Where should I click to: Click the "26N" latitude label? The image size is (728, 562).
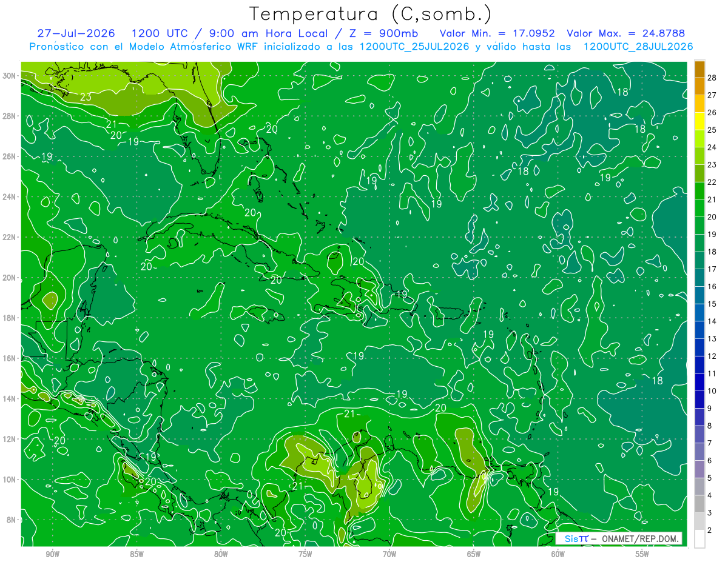[9, 156]
